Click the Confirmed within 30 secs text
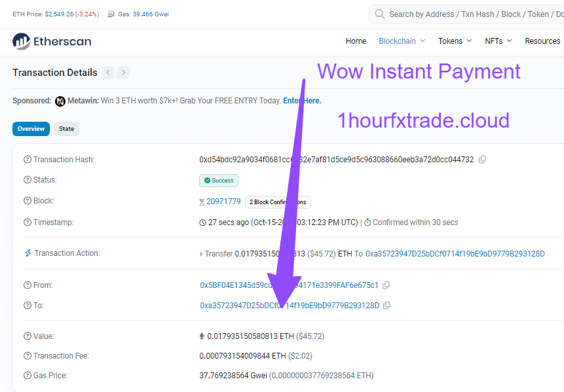Image resolution: width=564 pixels, height=392 pixels. point(415,223)
